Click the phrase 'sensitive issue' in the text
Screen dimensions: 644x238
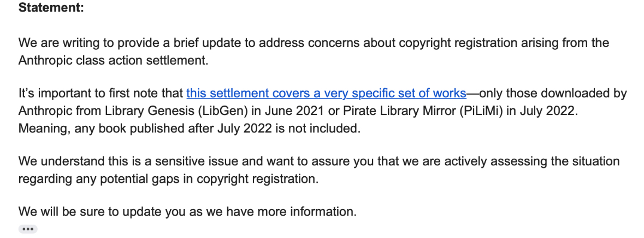(x=218, y=161)
